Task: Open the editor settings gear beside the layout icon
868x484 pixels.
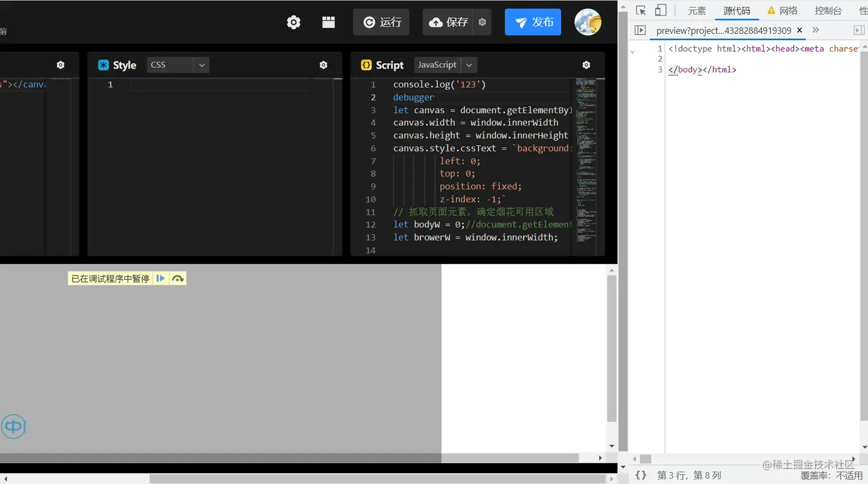Action: point(293,22)
